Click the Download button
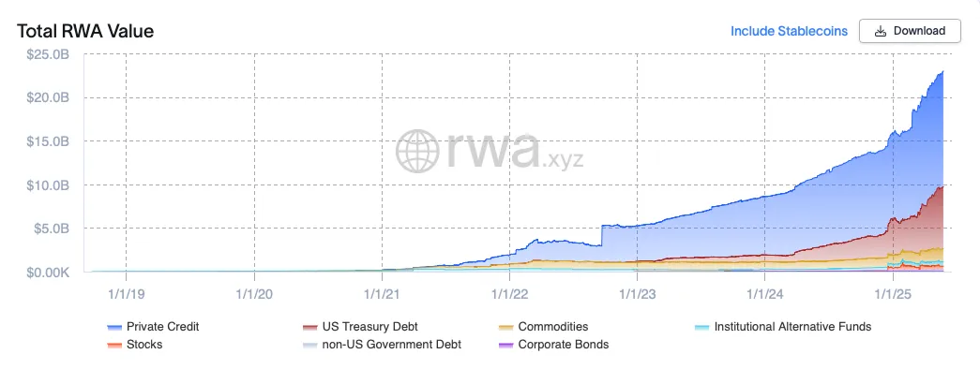 coord(910,31)
